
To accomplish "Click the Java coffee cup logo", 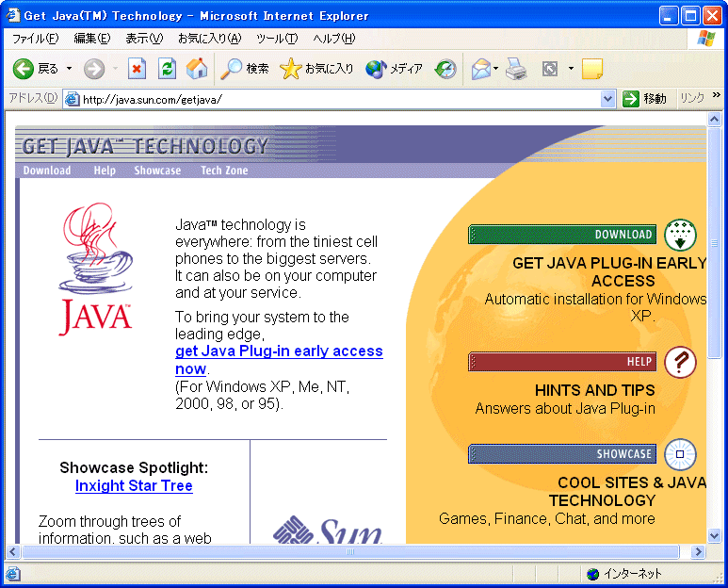I will 95,269.
